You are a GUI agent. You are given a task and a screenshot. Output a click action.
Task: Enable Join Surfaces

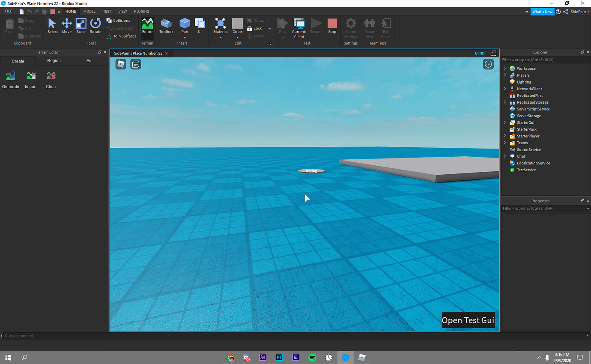[122, 36]
